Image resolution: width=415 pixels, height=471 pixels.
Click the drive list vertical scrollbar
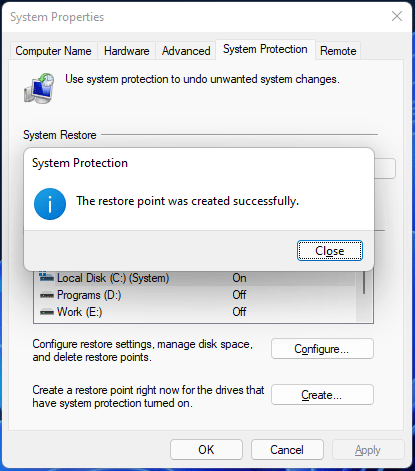pos(364,296)
